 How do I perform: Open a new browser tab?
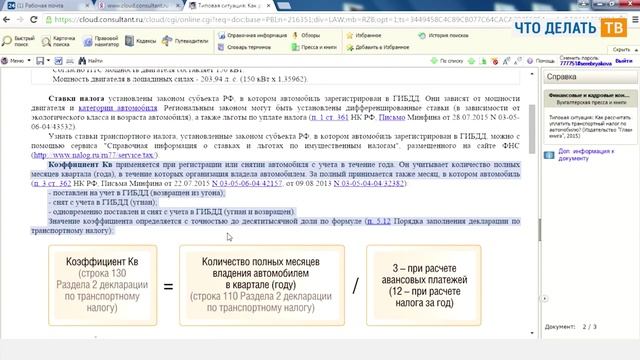coord(284,5)
